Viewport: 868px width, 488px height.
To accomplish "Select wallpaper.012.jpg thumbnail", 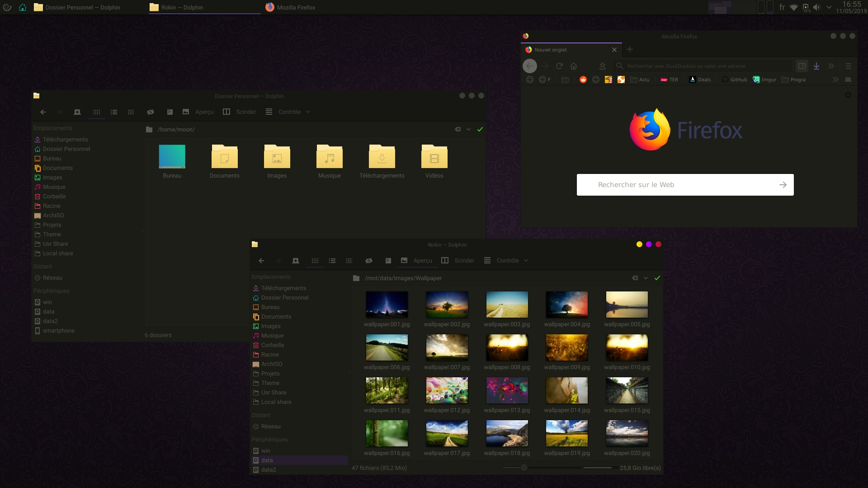I will click(447, 391).
